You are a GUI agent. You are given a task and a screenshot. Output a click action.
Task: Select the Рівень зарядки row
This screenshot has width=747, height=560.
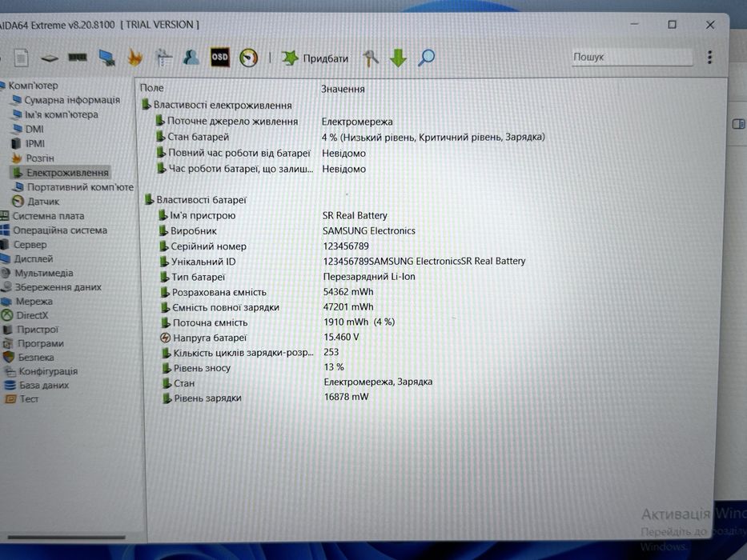coord(267,398)
